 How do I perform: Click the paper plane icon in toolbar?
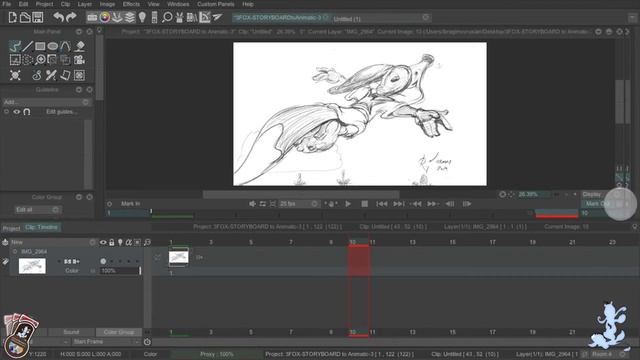[217, 18]
